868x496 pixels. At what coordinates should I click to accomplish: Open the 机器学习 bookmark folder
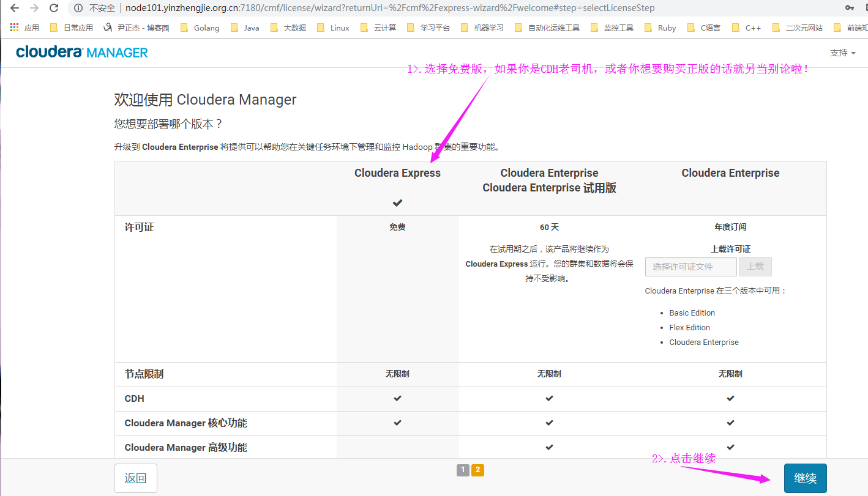[482, 28]
